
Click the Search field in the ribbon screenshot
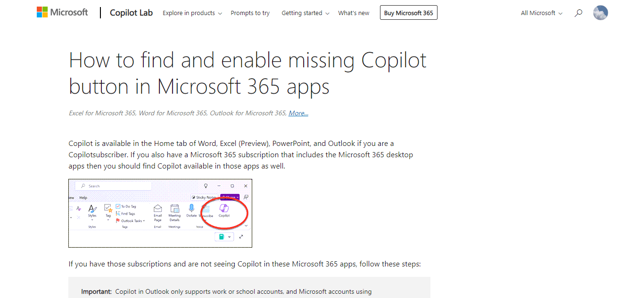[x=113, y=186]
